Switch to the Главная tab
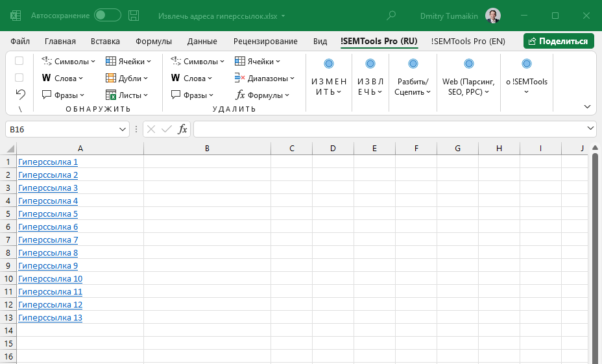Screen dimensions: 602x364 tap(60, 41)
